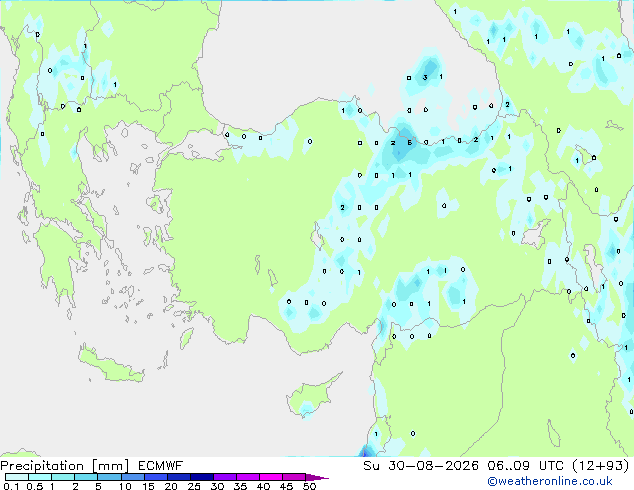Click the legend label '50'
Image resolution: width=634 pixels, height=490 pixels.
[x=309, y=486]
